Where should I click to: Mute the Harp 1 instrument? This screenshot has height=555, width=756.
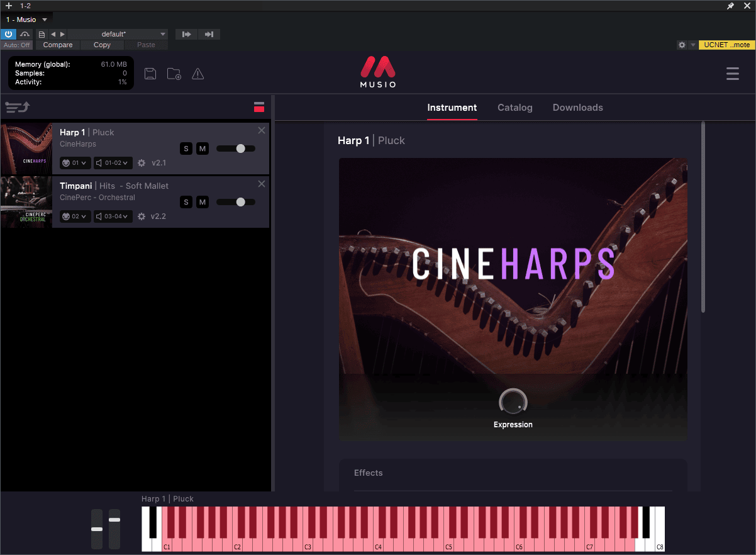click(203, 149)
